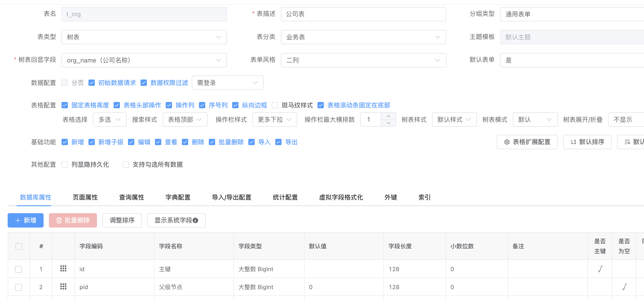Click info icon on 显示系统字段 button
644x301 pixels.
click(196, 220)
